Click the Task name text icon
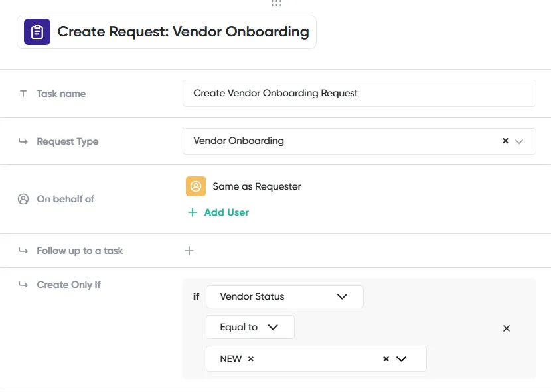This screenshot has width=551, height=392. (23, 94)
